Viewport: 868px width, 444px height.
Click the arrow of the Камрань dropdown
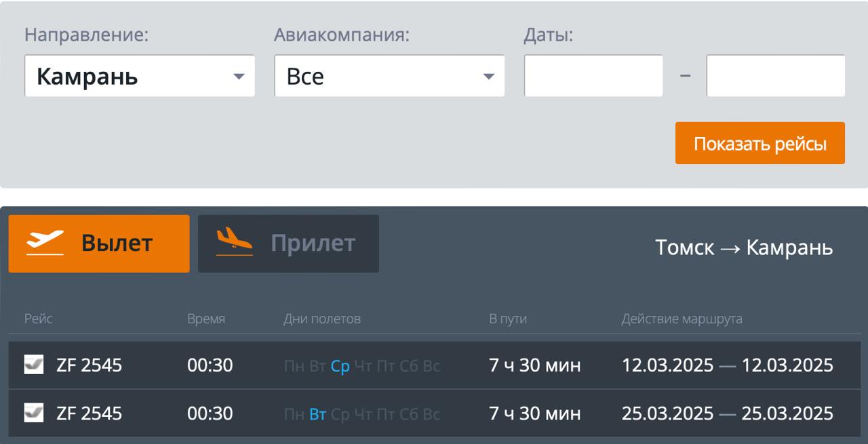[238, 77]
